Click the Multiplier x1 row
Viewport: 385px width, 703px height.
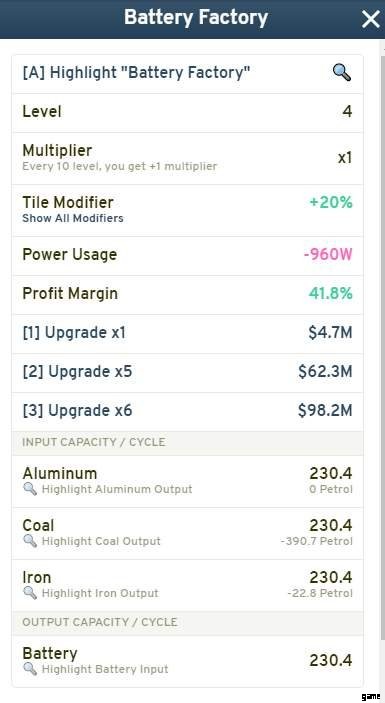click(187, 158)
